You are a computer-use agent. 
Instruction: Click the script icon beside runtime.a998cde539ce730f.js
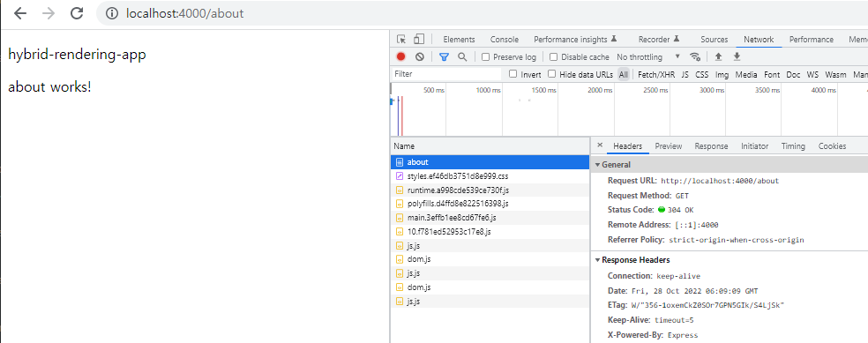(x=399, y=190)
